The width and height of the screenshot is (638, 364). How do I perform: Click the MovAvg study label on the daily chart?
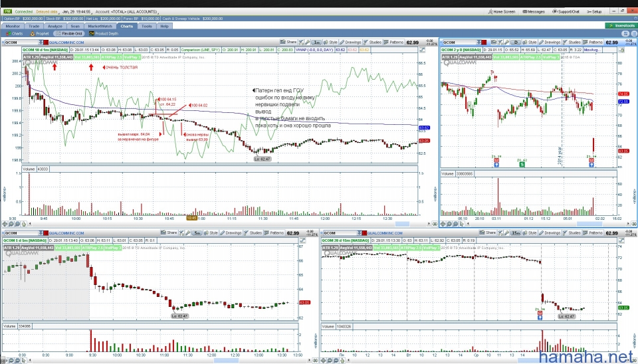[x=592, y=50]
